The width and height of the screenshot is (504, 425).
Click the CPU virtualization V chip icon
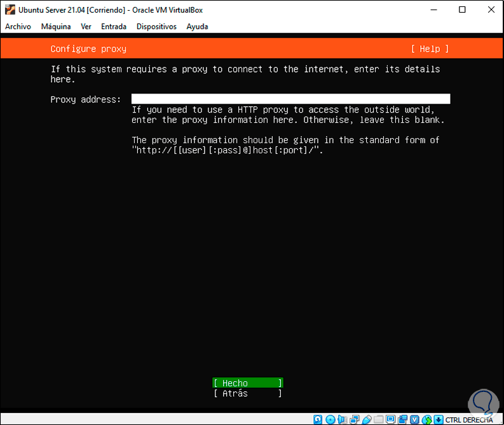click(414, 419)
